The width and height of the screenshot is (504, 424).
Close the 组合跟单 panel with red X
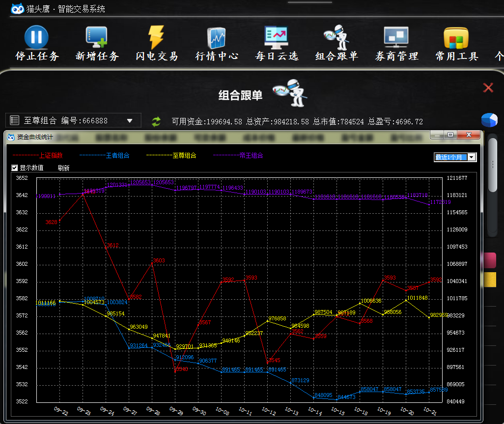488,88
